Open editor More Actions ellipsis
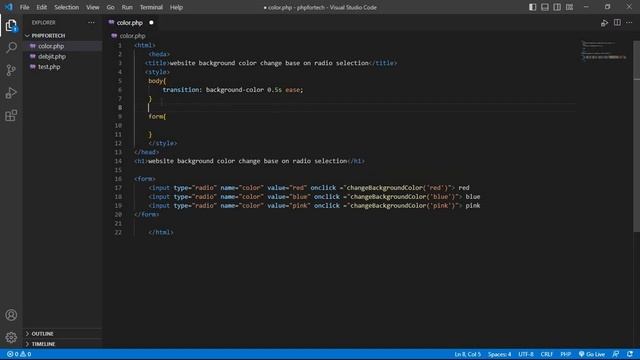The image size is (640, 360). tap(629, 22)
